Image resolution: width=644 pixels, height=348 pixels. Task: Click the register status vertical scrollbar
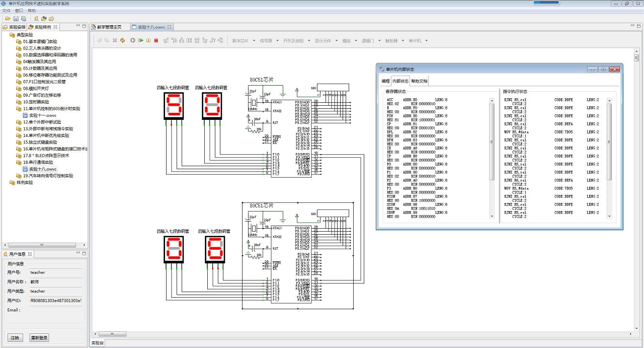(x=492, y=141)
